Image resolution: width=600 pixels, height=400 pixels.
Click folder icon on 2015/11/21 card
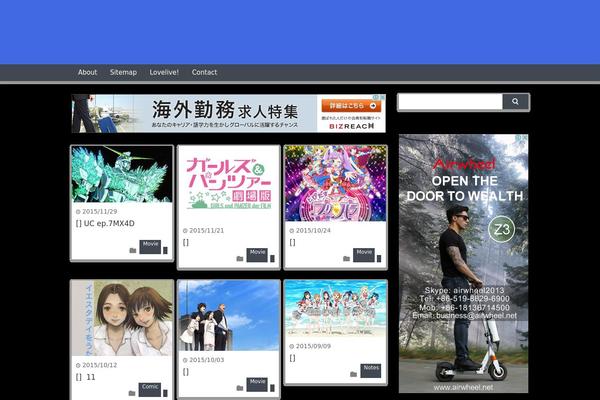tap(240, 259)
